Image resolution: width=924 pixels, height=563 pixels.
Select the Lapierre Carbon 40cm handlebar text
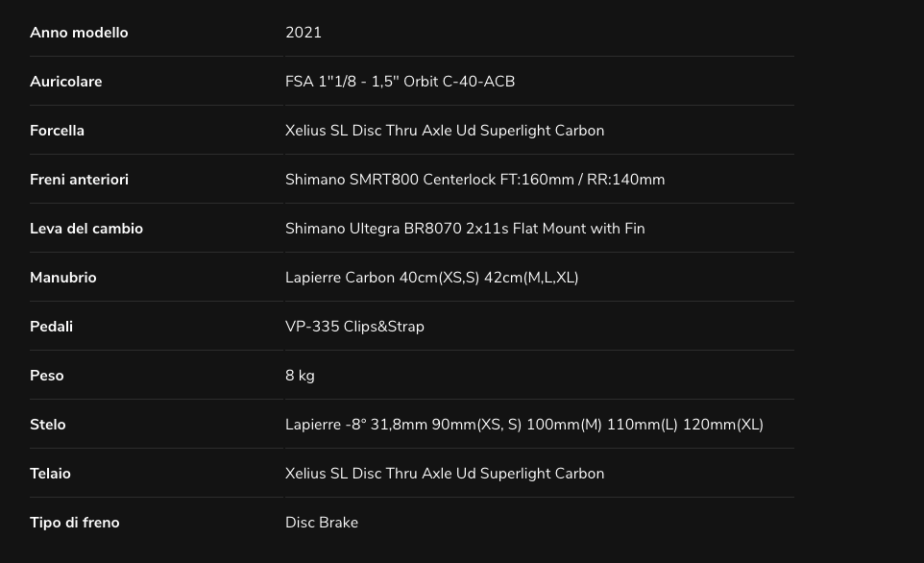click(431, 278)
